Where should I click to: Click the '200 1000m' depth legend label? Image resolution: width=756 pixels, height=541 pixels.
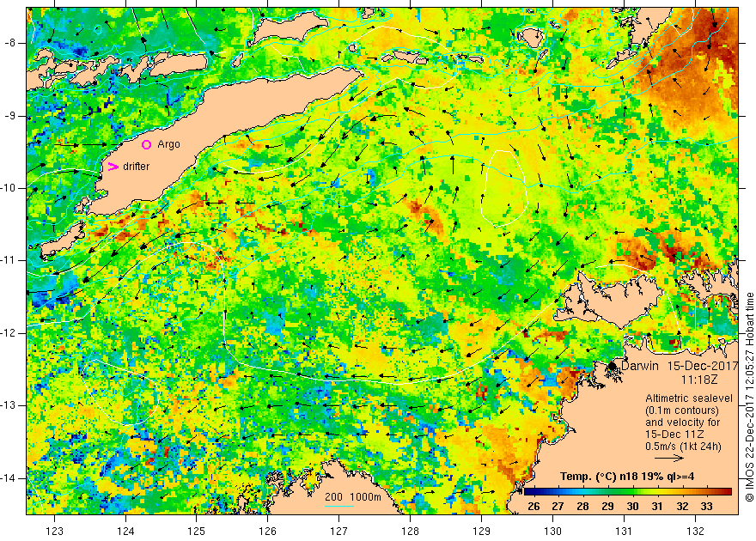[x=353, y=497]
